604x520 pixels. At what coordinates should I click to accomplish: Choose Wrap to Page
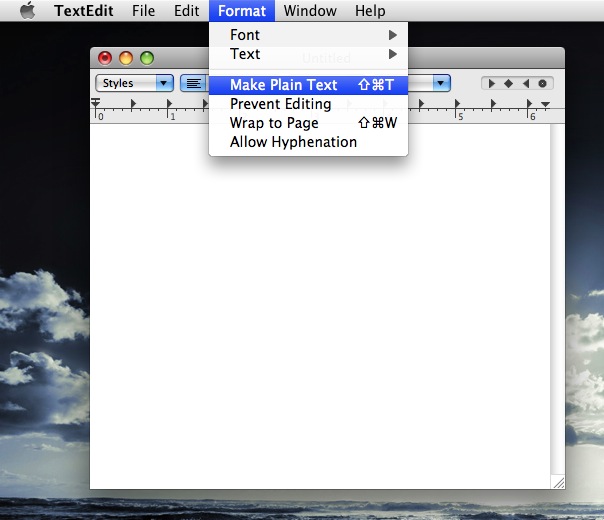coord(309,123)
